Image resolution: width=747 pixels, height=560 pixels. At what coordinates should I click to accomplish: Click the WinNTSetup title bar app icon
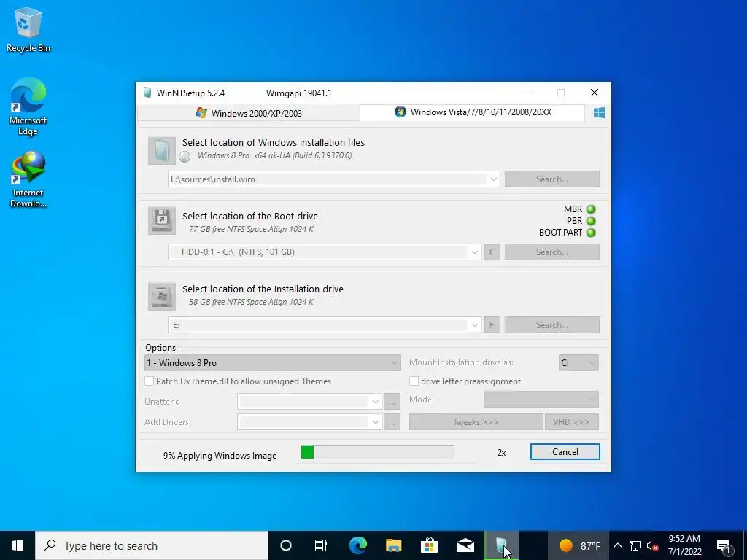point(147,93)
